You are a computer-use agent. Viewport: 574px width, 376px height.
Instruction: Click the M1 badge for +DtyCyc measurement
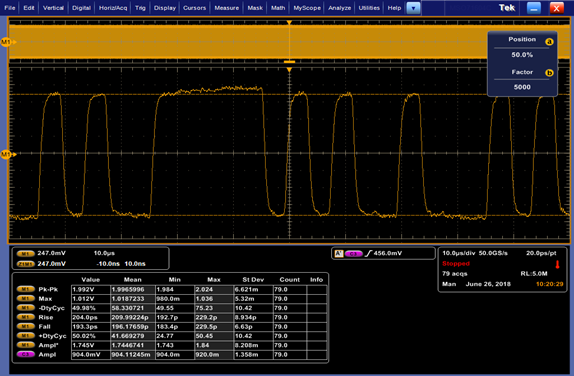(x=26, y=336)
